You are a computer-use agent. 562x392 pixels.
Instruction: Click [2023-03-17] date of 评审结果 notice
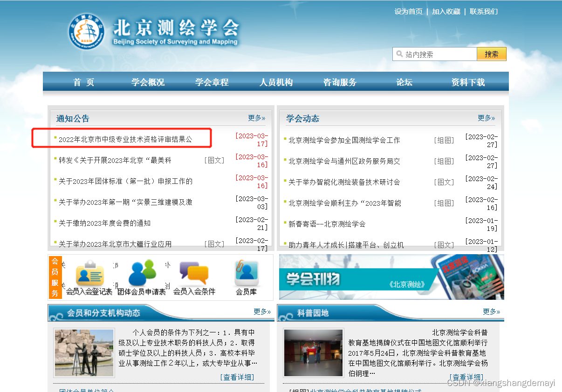click(x=252, y=140)
